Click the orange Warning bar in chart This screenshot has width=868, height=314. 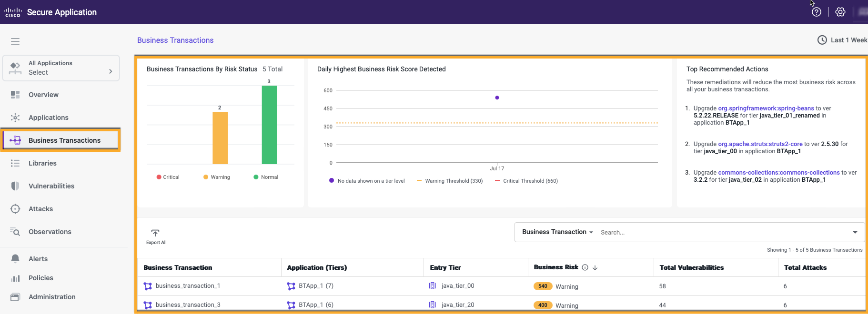click(x=220, y=138)
